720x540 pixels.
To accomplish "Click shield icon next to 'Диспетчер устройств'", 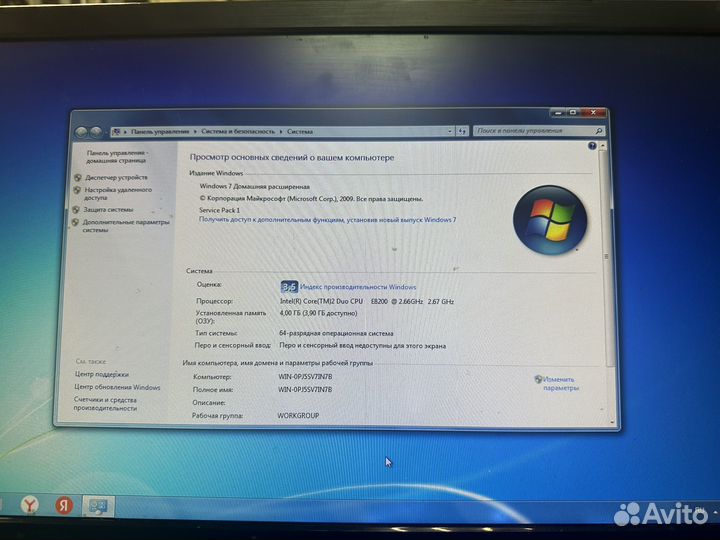I will pyautogui.click(x=78, y=177).
